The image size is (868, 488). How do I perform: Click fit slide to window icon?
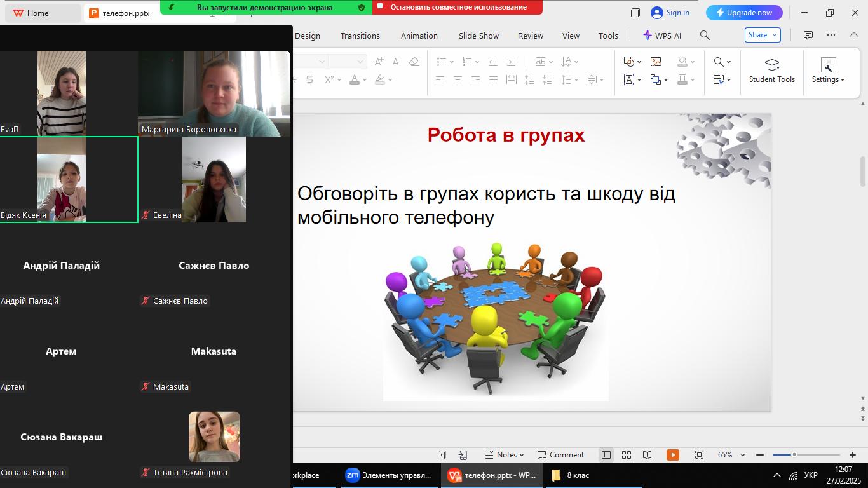tap(699, 455)
